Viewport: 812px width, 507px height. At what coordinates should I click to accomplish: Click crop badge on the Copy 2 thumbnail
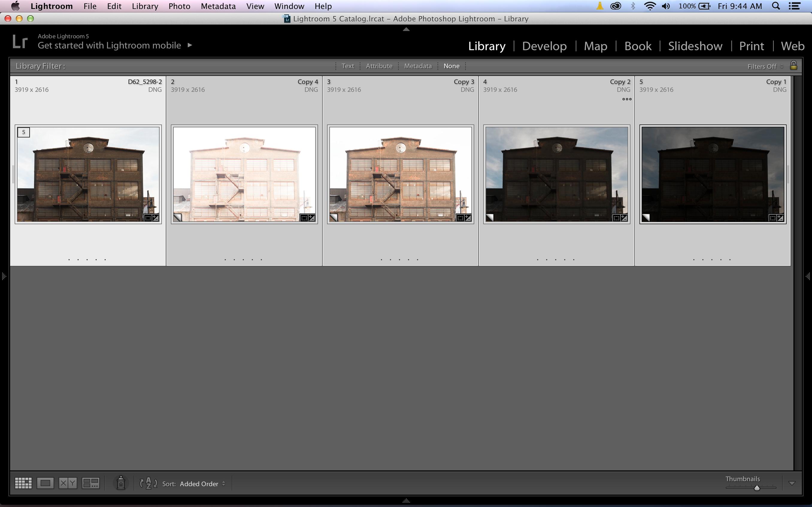pyautogui.click(x=616, y=218)
